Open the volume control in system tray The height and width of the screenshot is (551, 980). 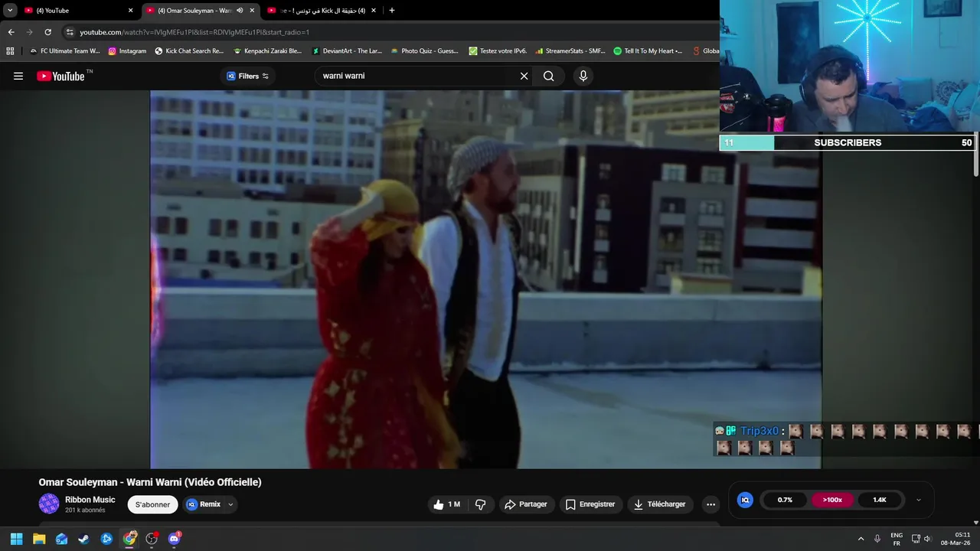[927, 539]
